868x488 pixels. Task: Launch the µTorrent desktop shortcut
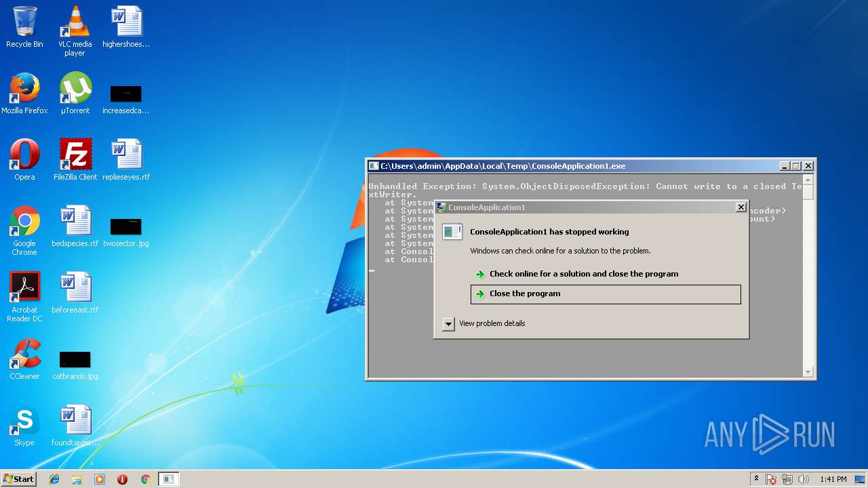[x=75, y=94]
